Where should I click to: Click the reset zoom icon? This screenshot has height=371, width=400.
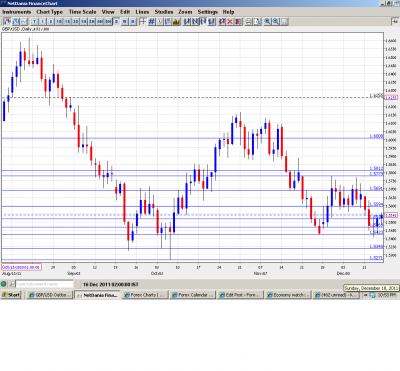[x=284, y=22]
